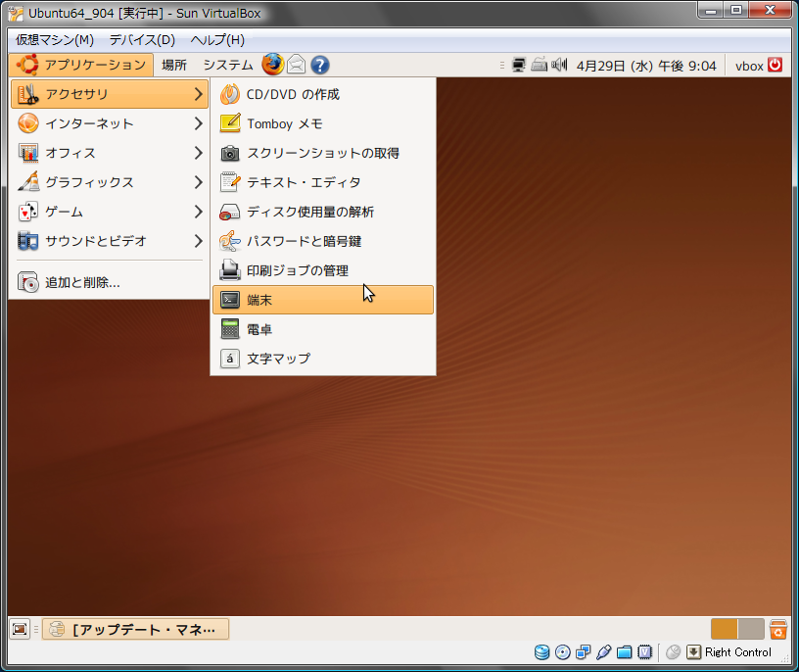Screen dimensions: 799x672
Task: Click the keyboard indicator tray icon
Action: pos(540,65)
